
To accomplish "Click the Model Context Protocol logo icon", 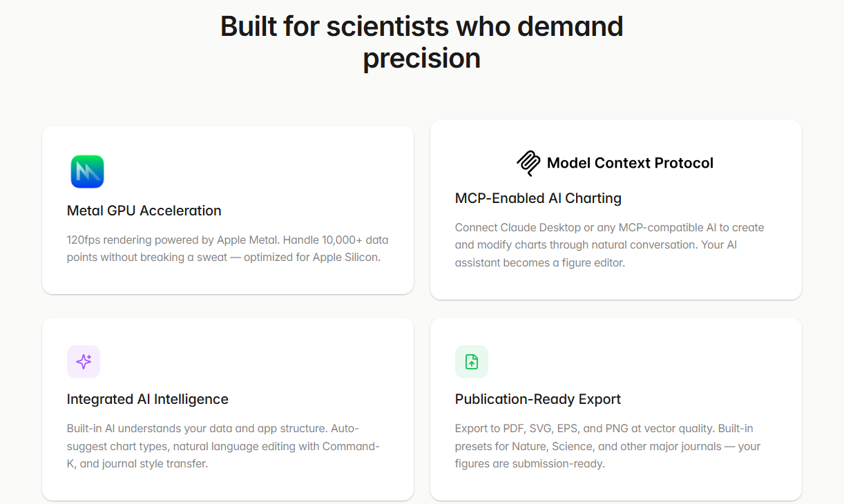I will click(x=529, y=164).
